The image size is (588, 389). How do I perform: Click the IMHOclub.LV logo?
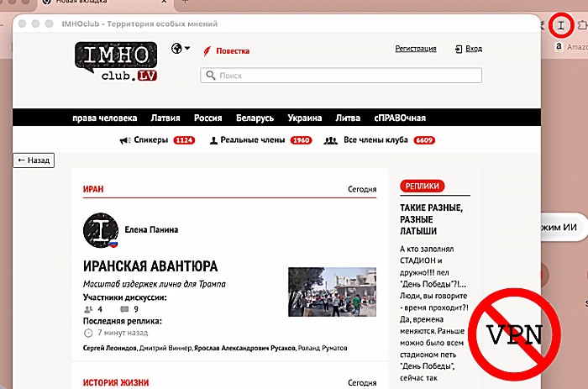(117, 61)
